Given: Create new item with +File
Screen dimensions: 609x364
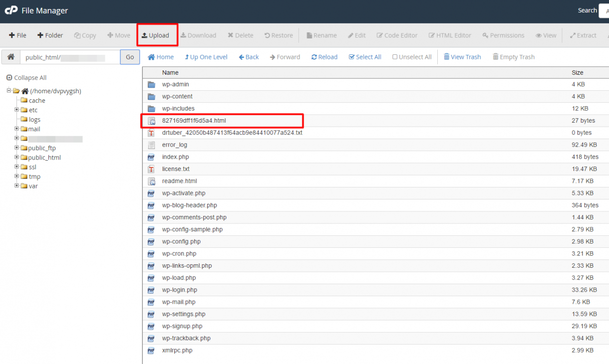Looking at the screenshot, I should pyautogui.click(x=18, y=35).
